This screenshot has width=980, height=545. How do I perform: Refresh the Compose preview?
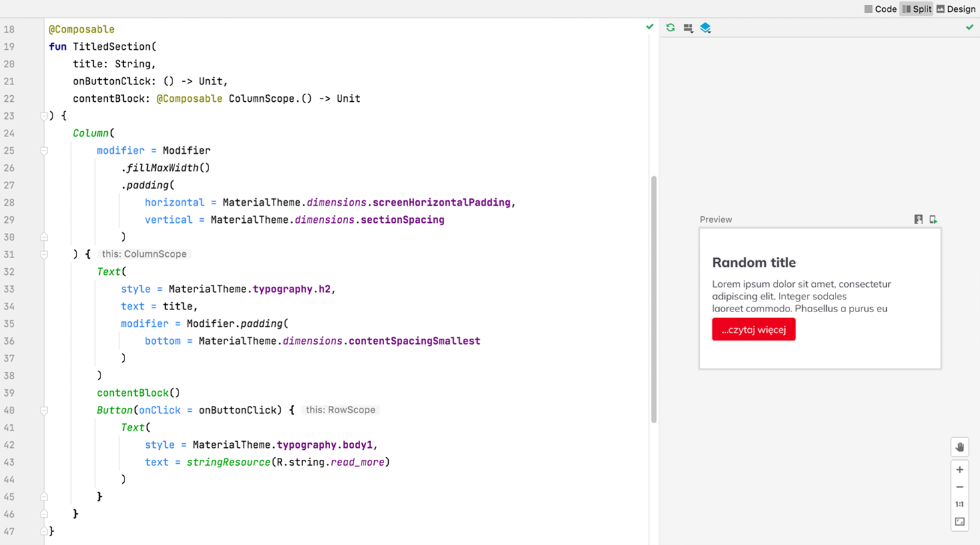click(670, 28)
